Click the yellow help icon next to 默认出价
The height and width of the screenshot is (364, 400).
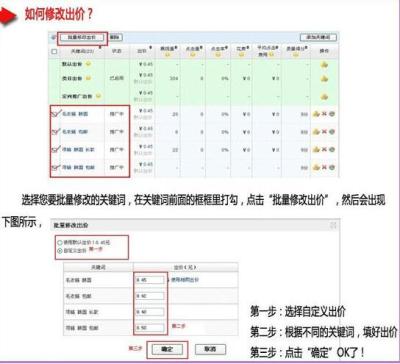coord(88,63)
